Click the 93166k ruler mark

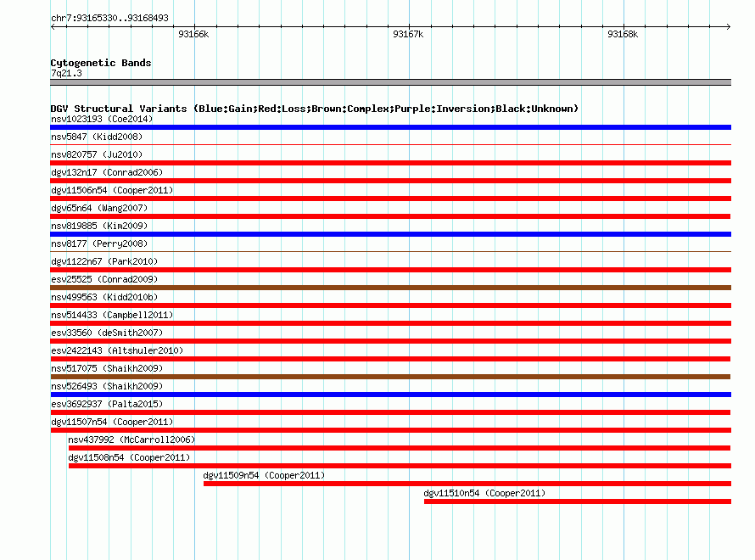193,34
